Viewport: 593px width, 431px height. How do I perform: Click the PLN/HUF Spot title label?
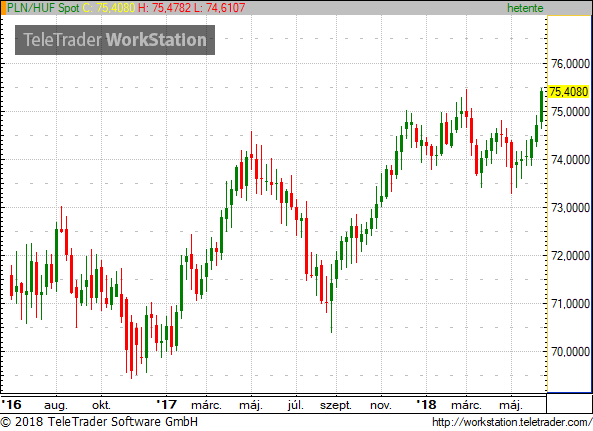pyautogui.click(x=43, y=8)
